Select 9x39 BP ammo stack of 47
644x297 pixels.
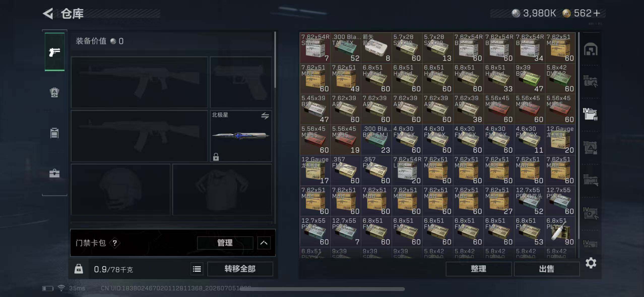530,78
